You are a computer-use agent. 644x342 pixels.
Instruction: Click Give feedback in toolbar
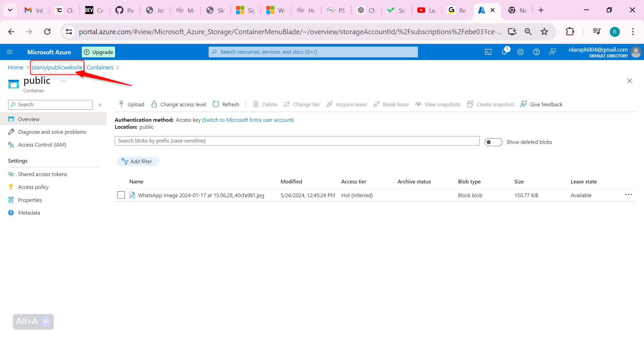point(541,104)
